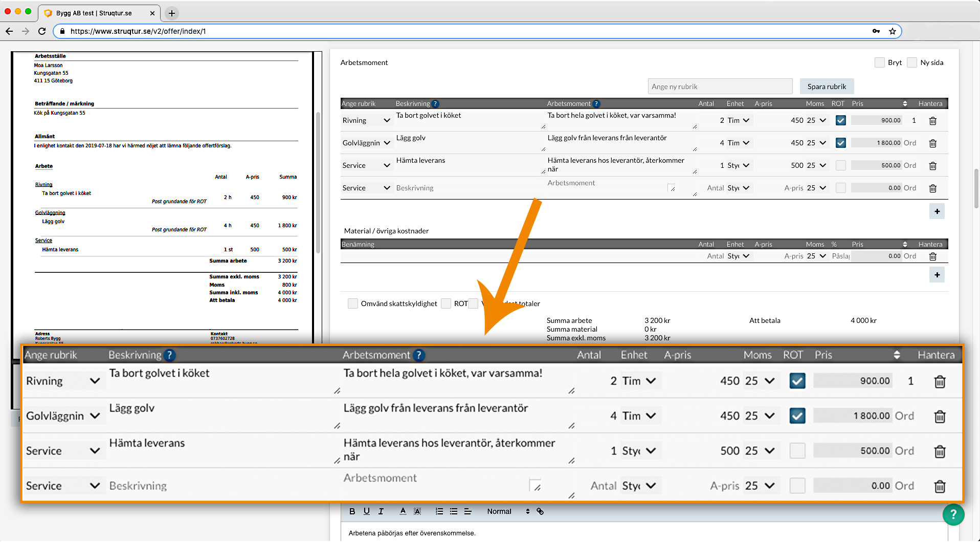Open the green help question mark button

pyautogui.click(x=953, y=514)
